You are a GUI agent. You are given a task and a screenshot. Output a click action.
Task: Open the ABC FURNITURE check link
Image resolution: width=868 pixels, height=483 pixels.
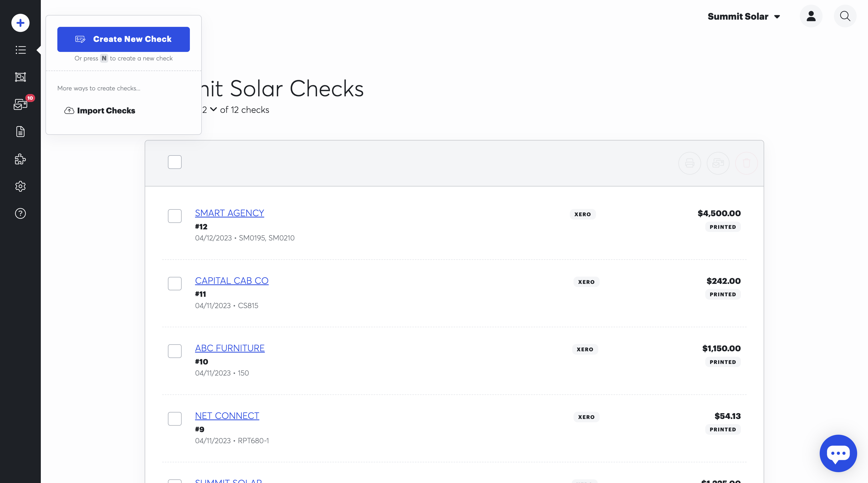click(x=229, y=348)
